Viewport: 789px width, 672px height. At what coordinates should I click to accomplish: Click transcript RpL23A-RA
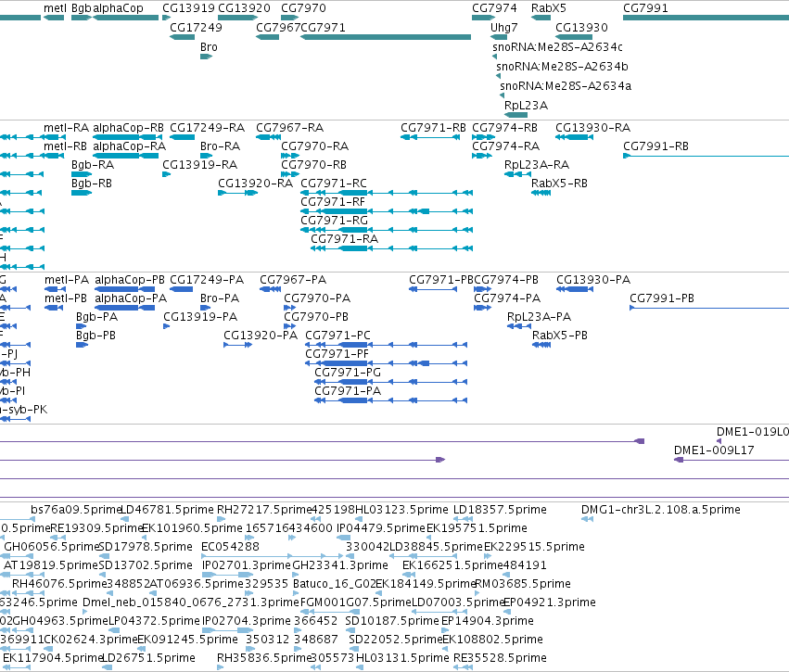(517, 174)
